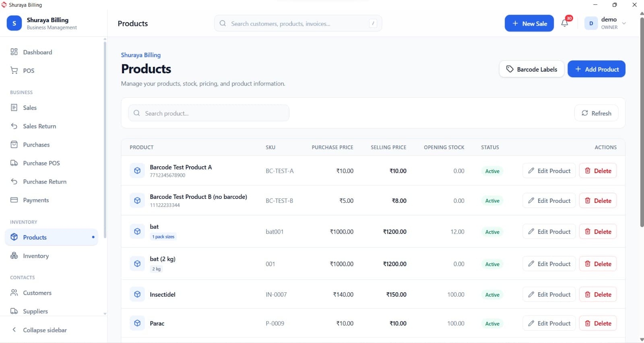Select the Products sidebar item

coord(52,237)
